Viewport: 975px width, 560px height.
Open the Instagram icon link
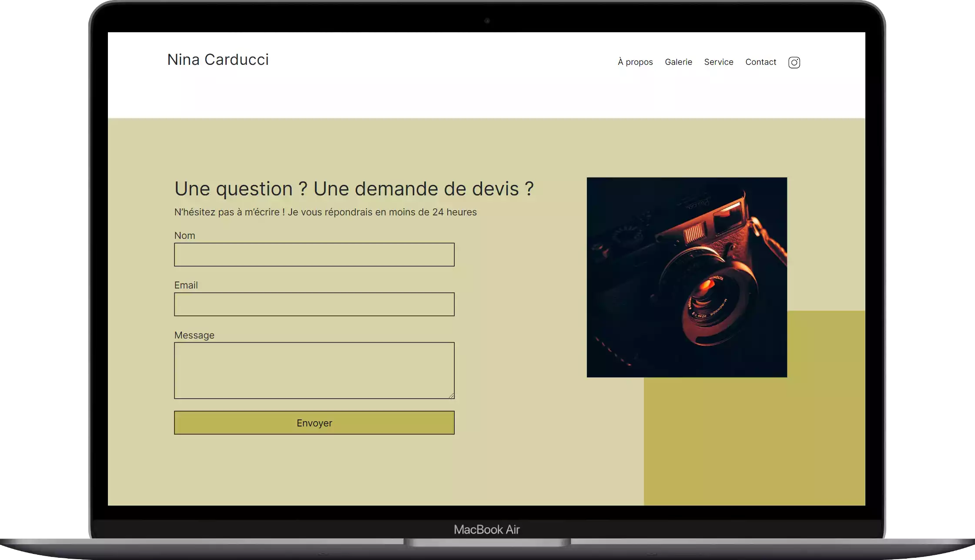pyautogui.click(x=794, y=62)
